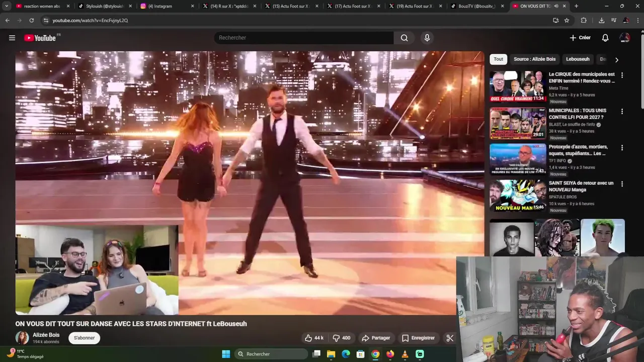
Task: Like the video with thumbs up
Action: (x=314, y=338)
